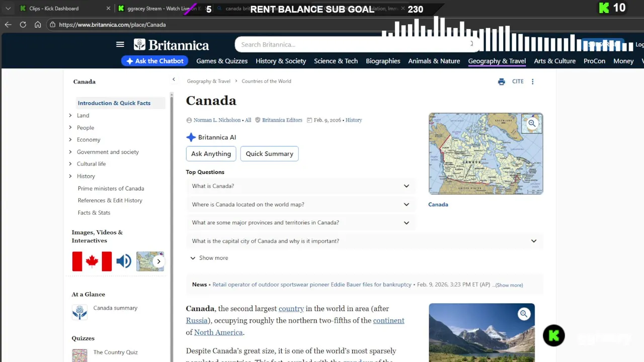Open the Britannica hamburger menu

click(x=120, y=44)
